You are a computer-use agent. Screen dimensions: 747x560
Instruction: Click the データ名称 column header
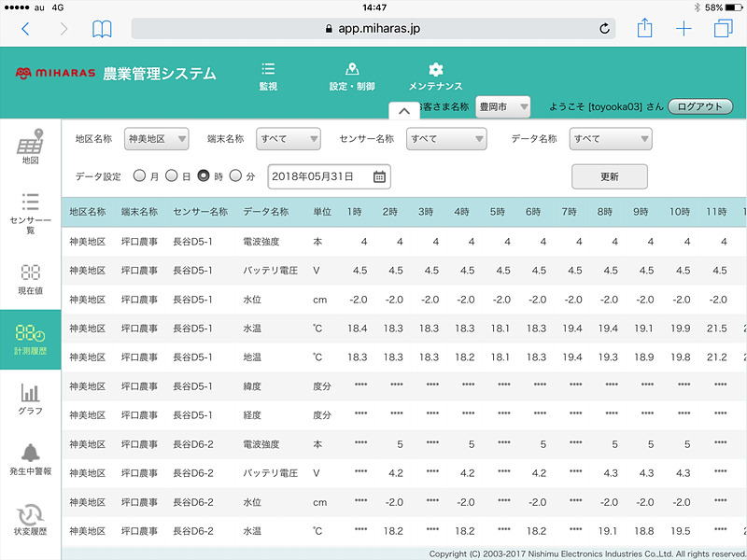266,212
